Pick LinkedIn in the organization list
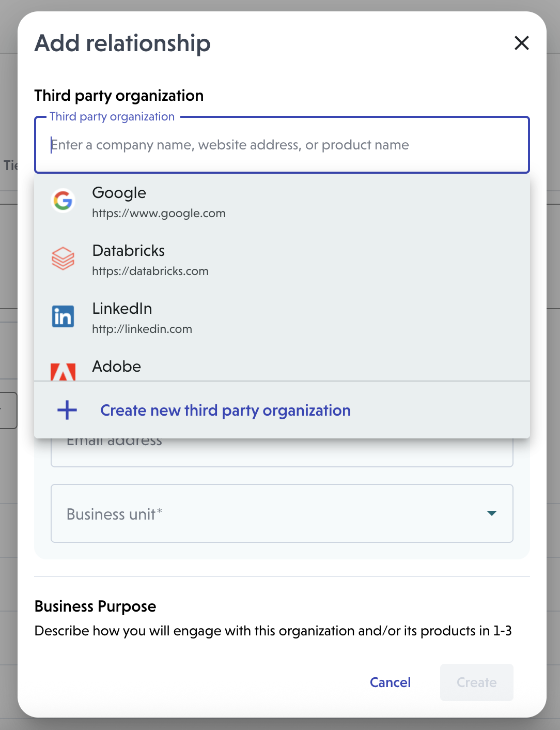The width and height of the screenshot is (560, 730). click(x=122, y=309)
